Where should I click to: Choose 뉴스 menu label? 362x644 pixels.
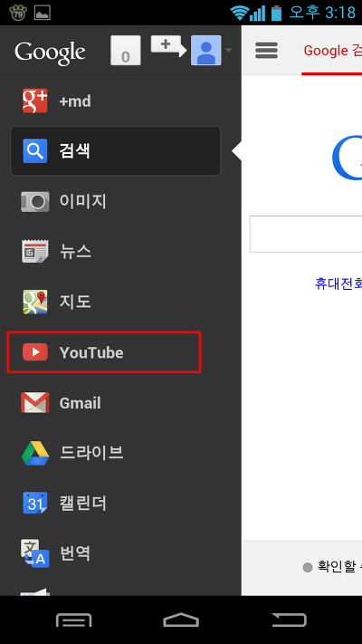tap(75, 252)
